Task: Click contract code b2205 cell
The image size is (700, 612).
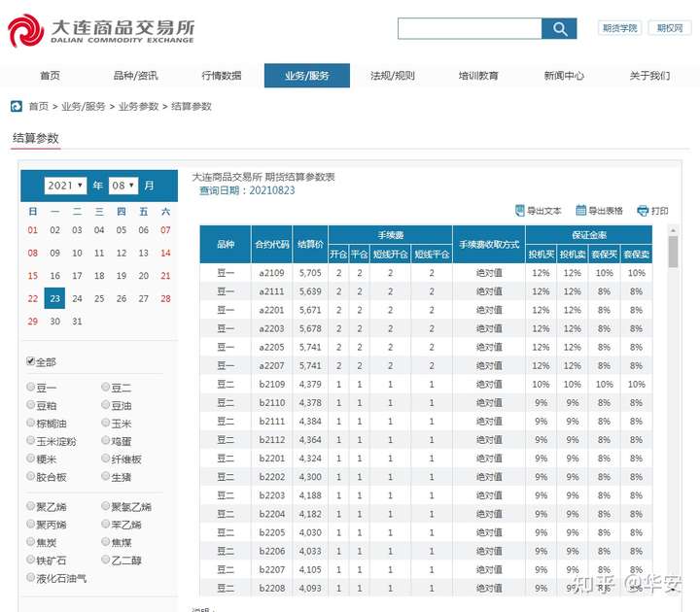Action: click(271, 532)
